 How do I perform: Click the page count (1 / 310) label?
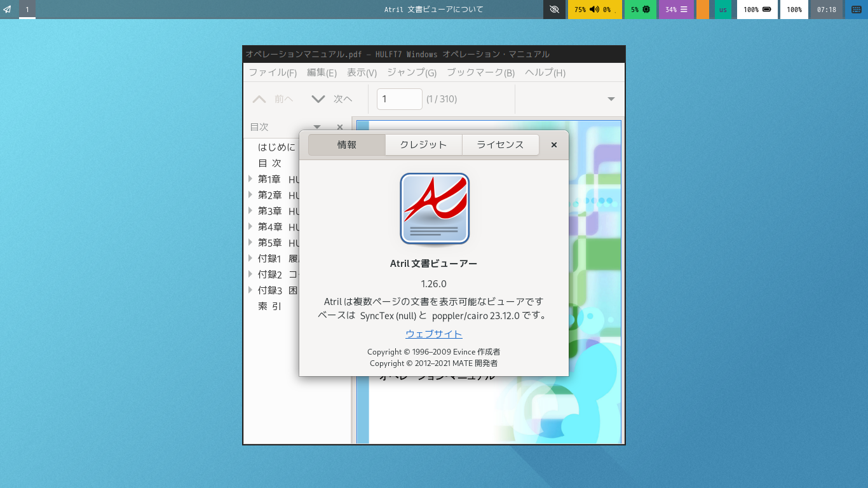tap(442, 99)
